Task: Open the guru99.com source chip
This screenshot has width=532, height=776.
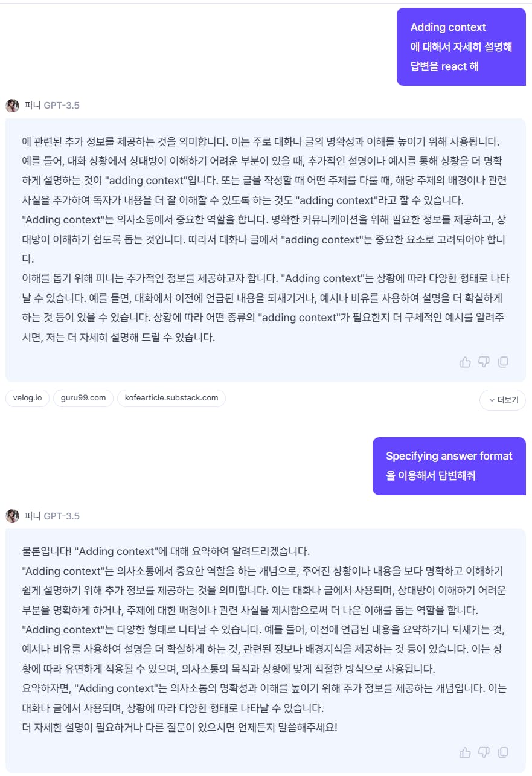Action: tap(83, 398)
